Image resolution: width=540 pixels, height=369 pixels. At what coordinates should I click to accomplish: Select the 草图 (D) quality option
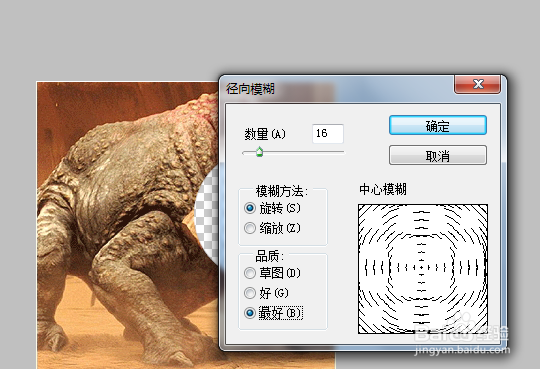pyautogui.click(x=250, y=273)
